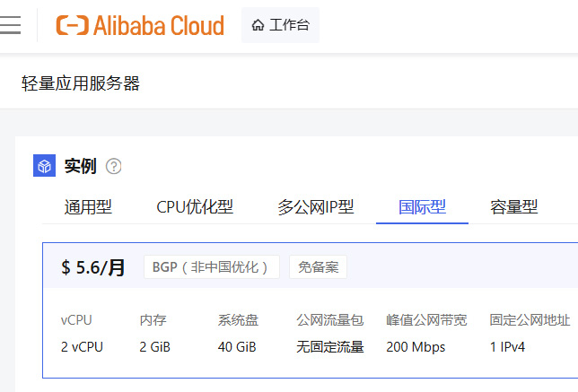Click the 2 vCPU spec value
578x392 pixels.
pyautogui.click(x=82, y=346)
